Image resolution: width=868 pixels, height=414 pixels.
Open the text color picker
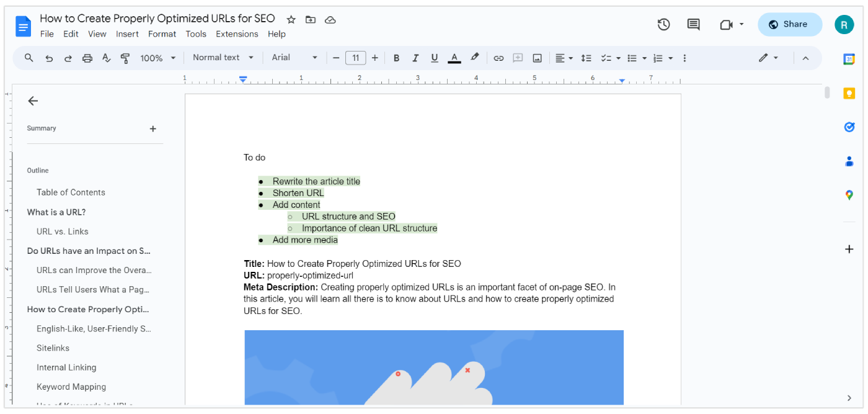(x=454, y=58)
